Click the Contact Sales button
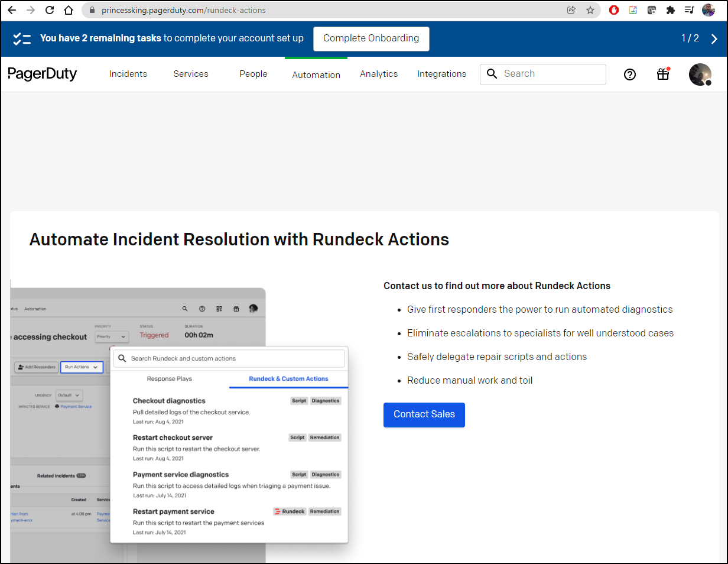Screen dimensions: 728x564 [424, 414]
